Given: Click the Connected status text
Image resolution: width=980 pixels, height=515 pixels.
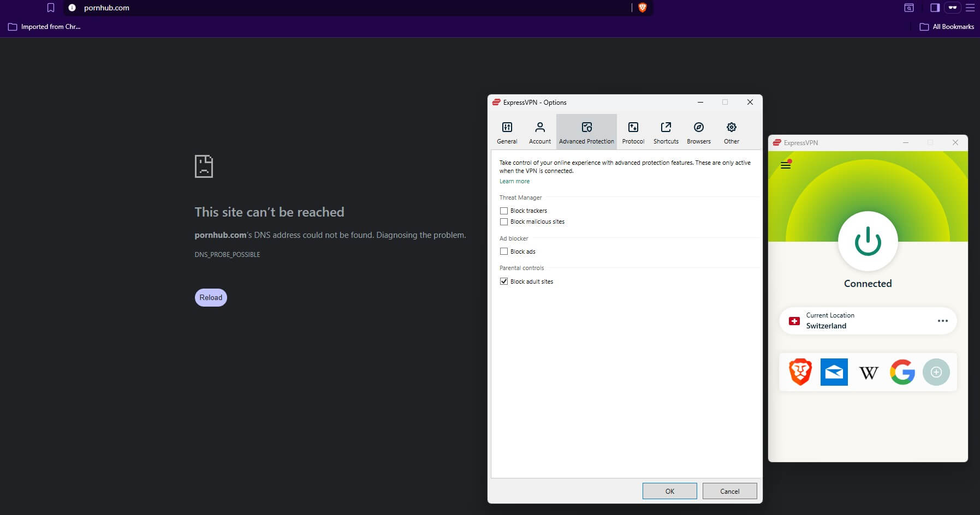Looking at the screenshot, I should [868, 284].
